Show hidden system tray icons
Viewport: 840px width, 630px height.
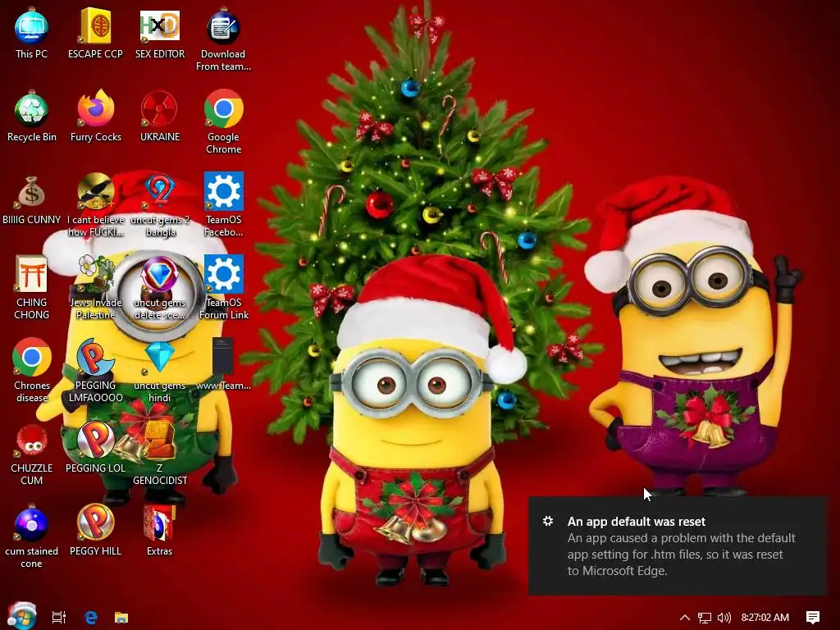[685, 618]
